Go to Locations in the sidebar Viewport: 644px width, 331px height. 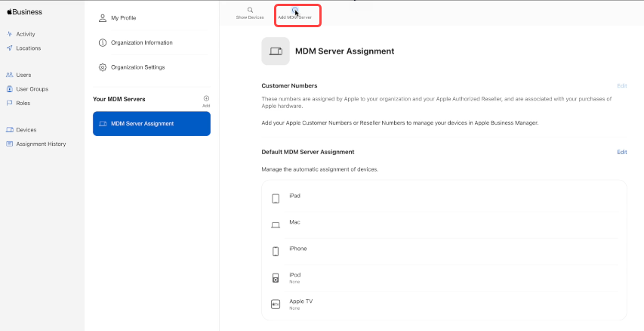point(28,48)
